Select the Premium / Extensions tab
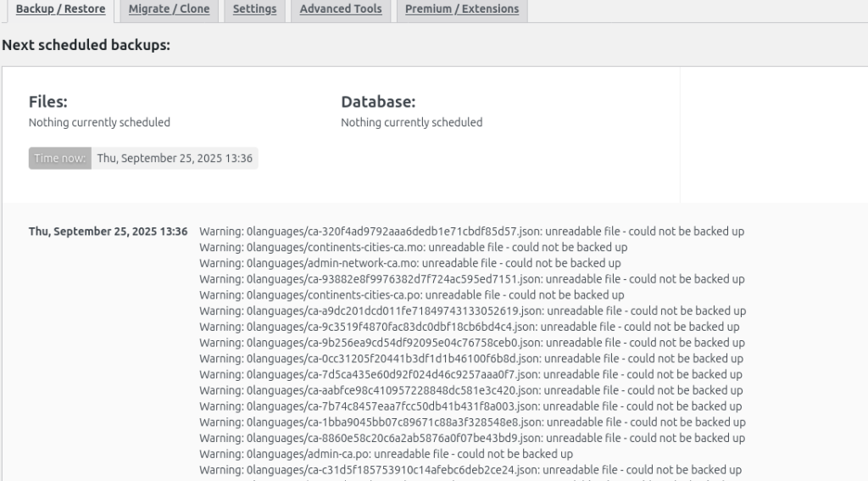 tap(462, 9)
